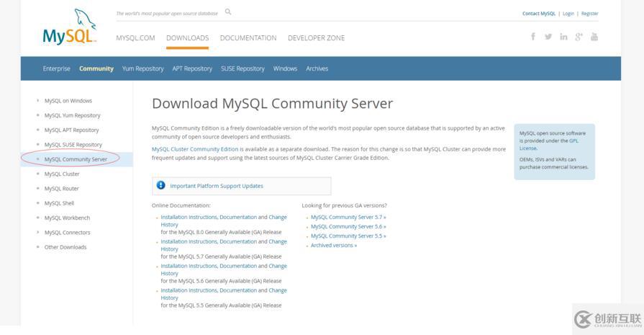This screenshot has width=644, height=335.
Task: Click 'Looking for previous GA versions?' text
Action: (x=344, y=205)
